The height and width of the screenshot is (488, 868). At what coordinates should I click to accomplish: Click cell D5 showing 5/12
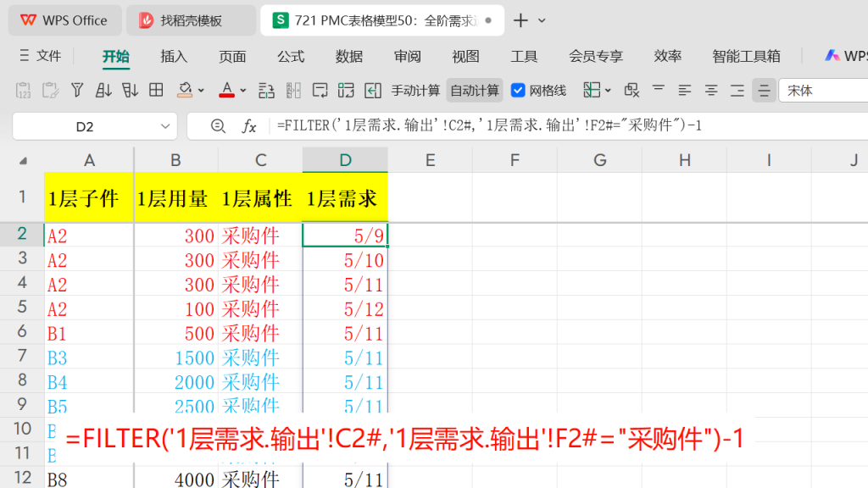click(345, 308)
